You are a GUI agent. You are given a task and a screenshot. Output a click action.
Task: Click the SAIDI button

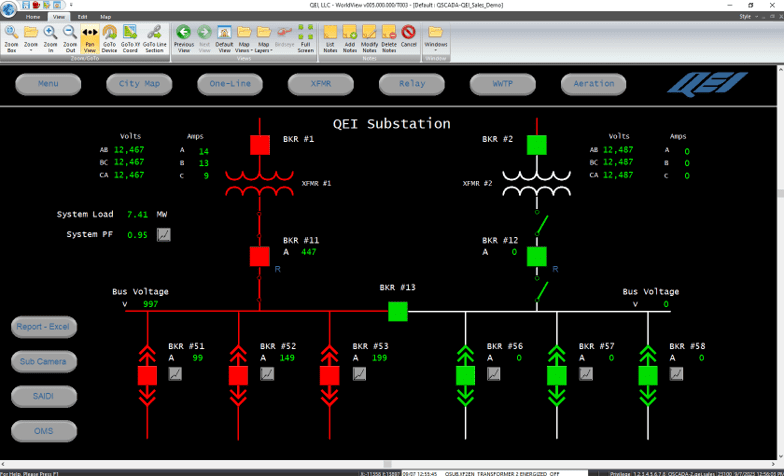coord(44,396)
